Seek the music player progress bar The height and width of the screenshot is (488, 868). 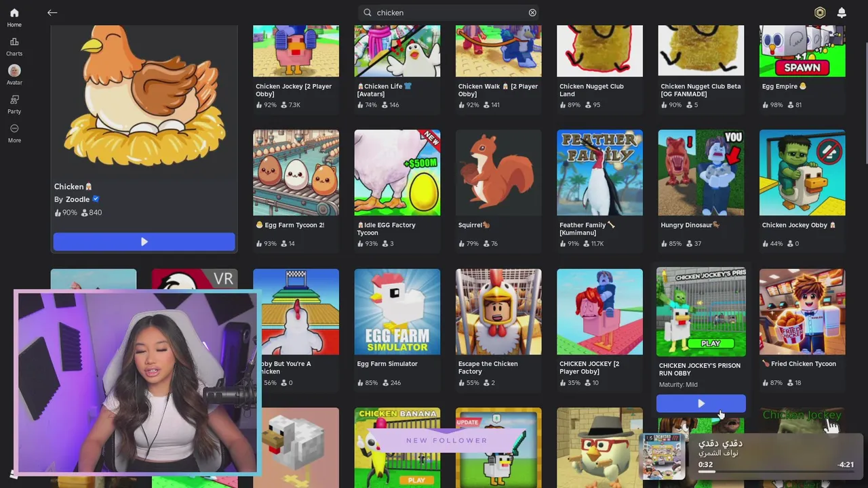(x=776, y=471)
